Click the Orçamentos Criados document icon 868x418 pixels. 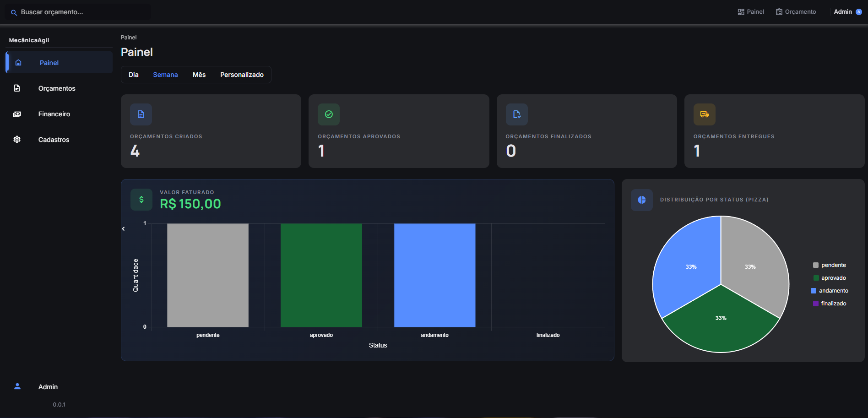click(141, 114)
